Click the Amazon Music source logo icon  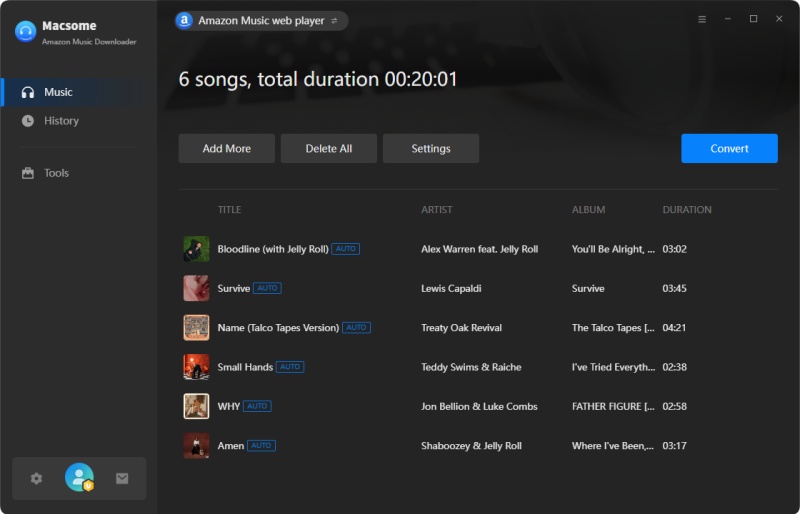(184, 20)
